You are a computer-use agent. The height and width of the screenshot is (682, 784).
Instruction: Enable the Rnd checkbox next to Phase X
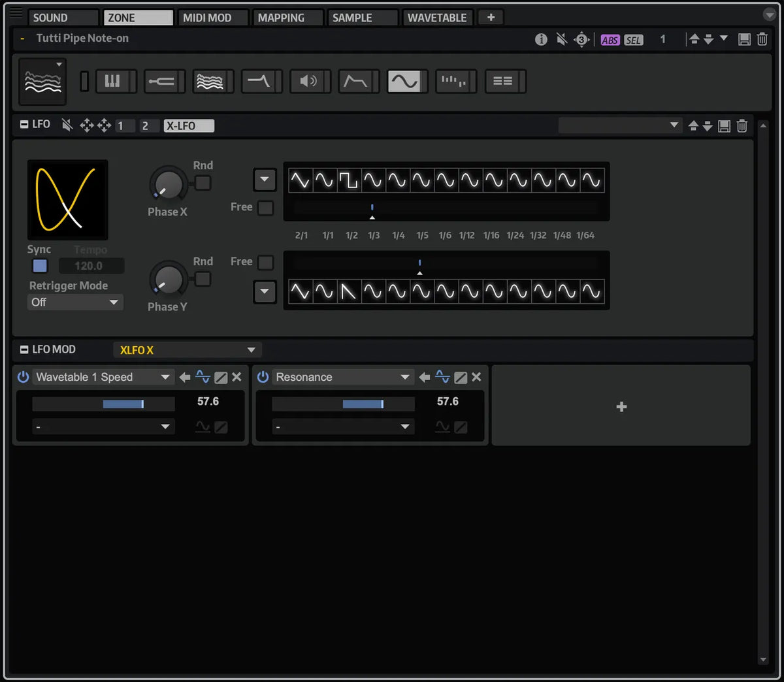[x=203, y=183]
